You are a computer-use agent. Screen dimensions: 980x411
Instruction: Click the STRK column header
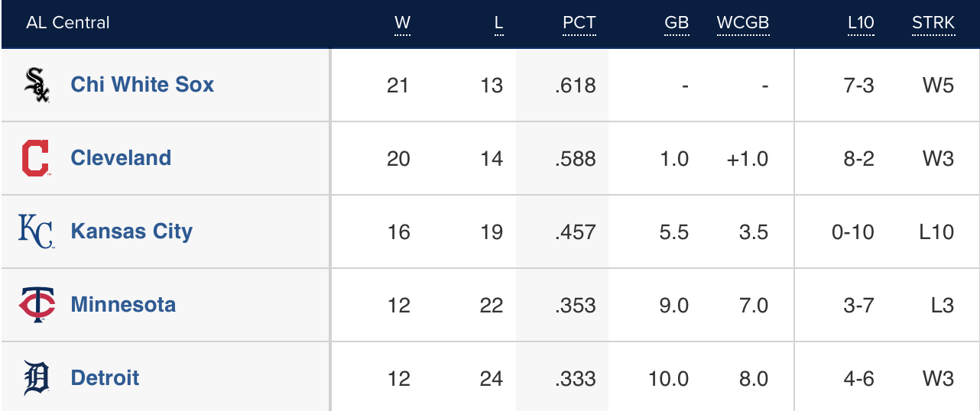tap(933, 23)
